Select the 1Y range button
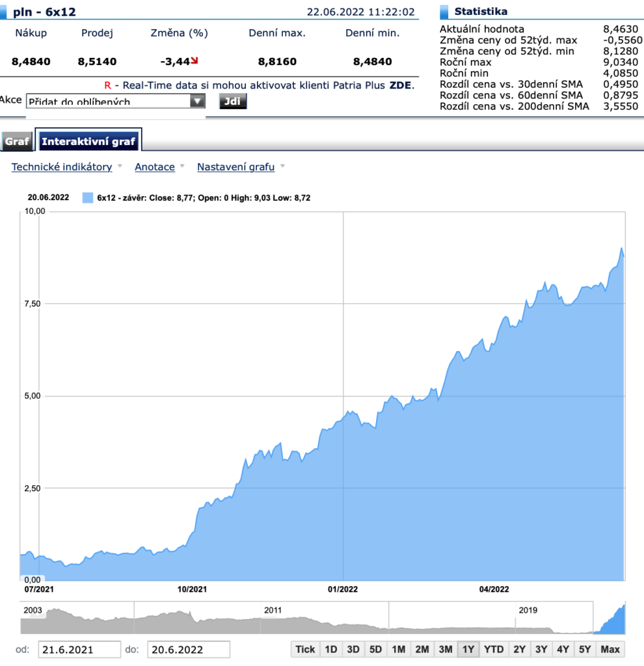 (x=468, y=650)
